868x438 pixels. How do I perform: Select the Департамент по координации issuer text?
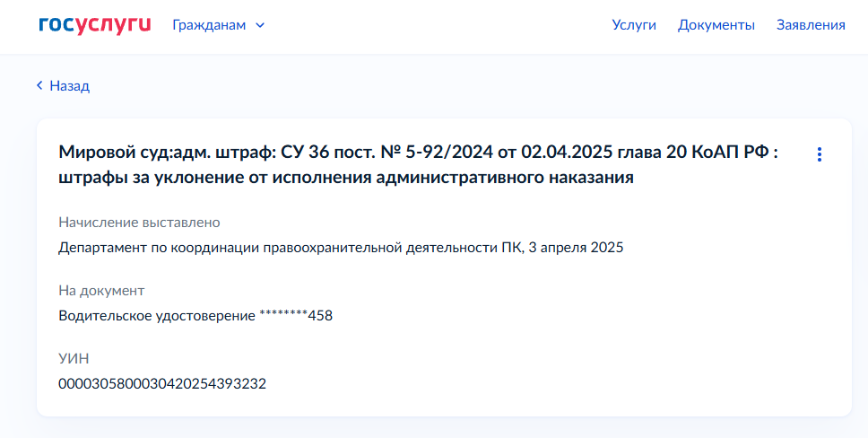(x=290, y=248)
